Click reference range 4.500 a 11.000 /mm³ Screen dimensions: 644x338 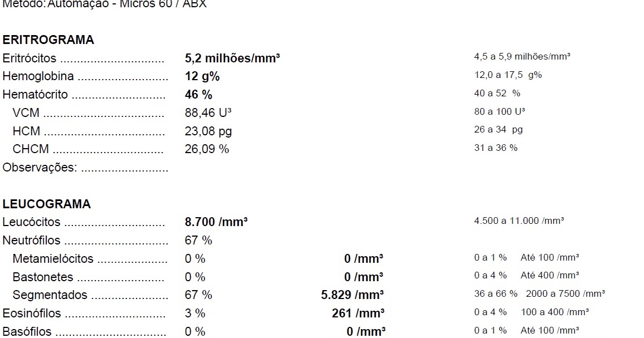(519, 221)
